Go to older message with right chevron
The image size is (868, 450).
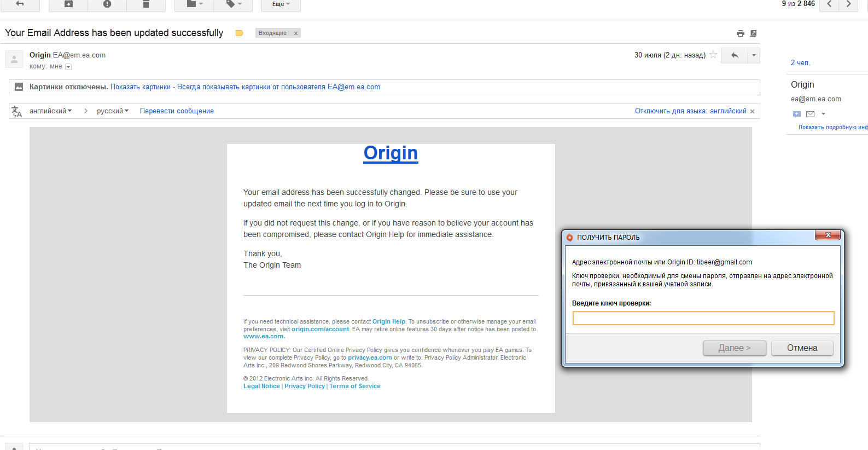click(848, 4)
